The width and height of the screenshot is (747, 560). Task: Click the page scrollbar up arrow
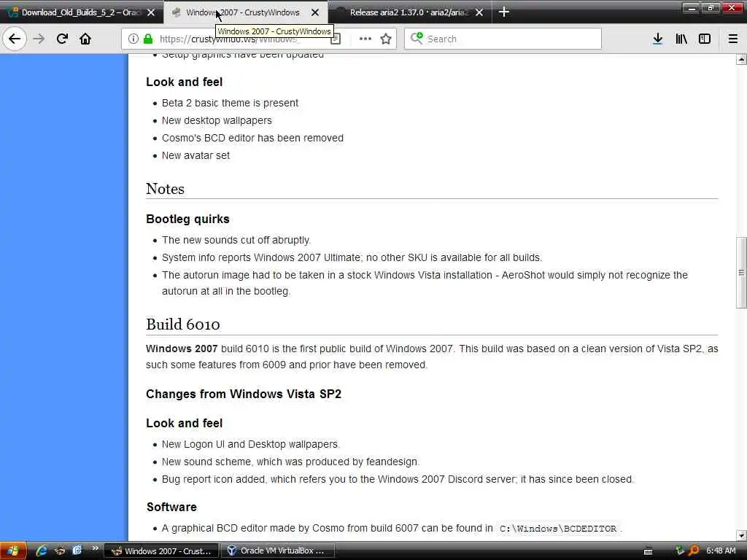(x=741, y=60)
